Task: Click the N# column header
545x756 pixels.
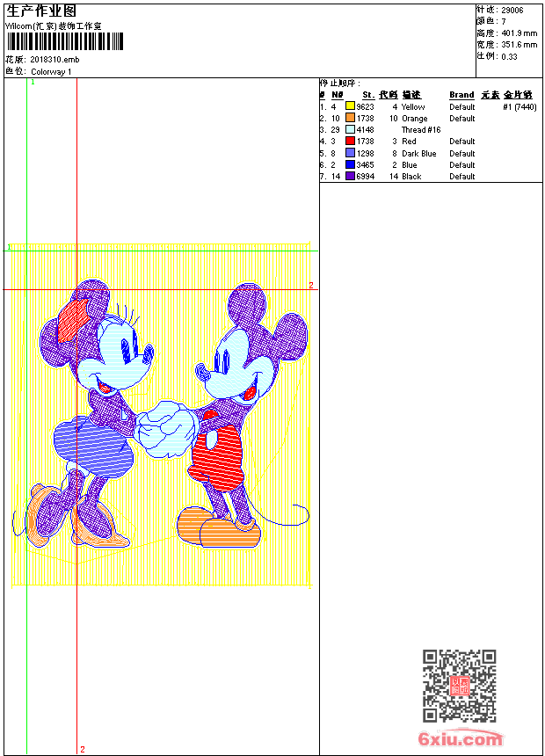Action: (338, 95)
